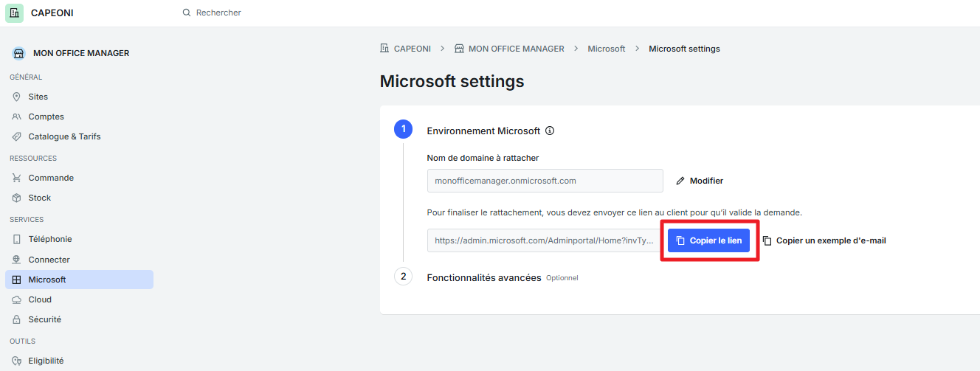Click the Eligibilité shield icon
This screenshot has width=980, height=371.
point(17,361)
